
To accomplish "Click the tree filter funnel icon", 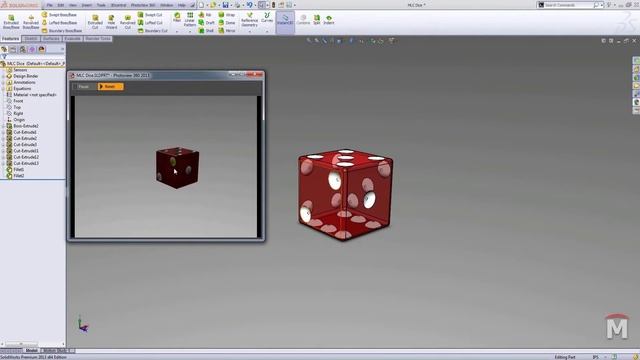I will pos(4,57).
